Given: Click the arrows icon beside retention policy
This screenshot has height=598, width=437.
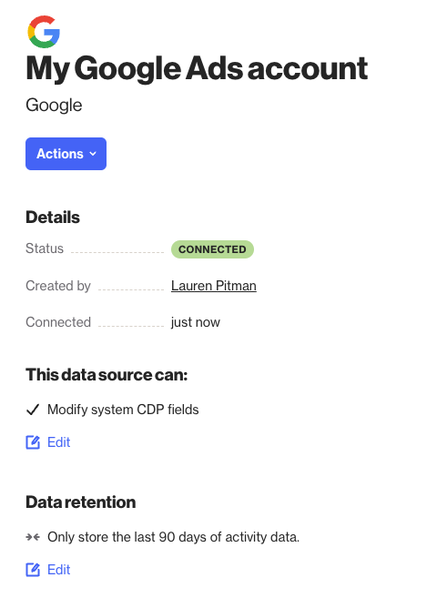Looking at the screenshot, I should pyautogui.click(x=33, y=537).
